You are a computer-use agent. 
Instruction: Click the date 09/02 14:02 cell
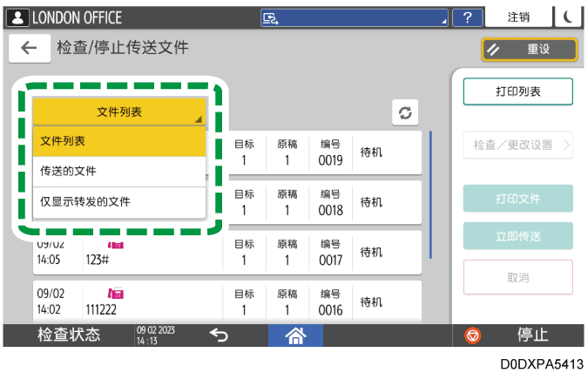click(x=51, y=302)
